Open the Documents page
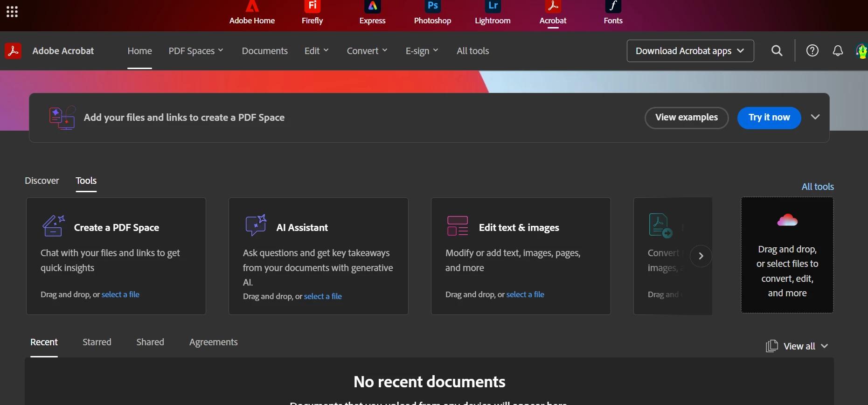 pos(264,51)
